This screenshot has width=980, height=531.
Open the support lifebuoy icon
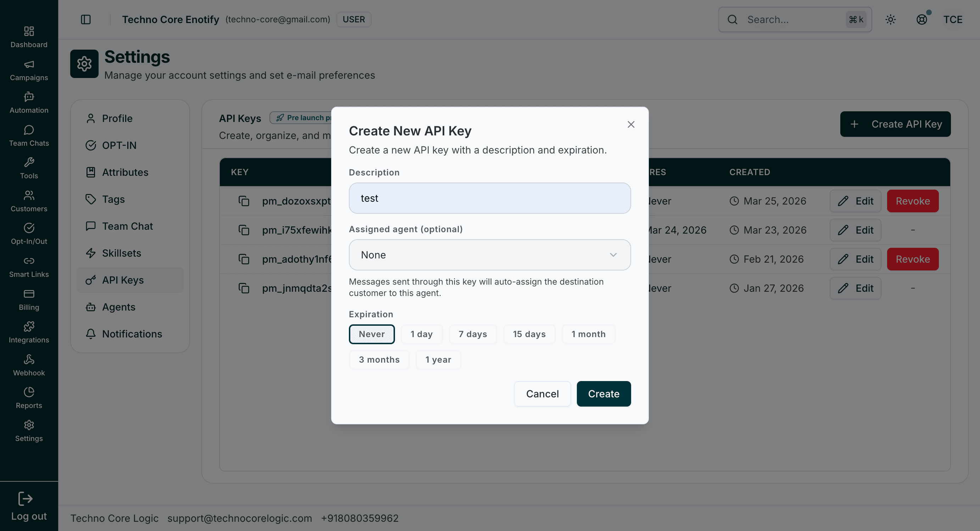(922, 19)
